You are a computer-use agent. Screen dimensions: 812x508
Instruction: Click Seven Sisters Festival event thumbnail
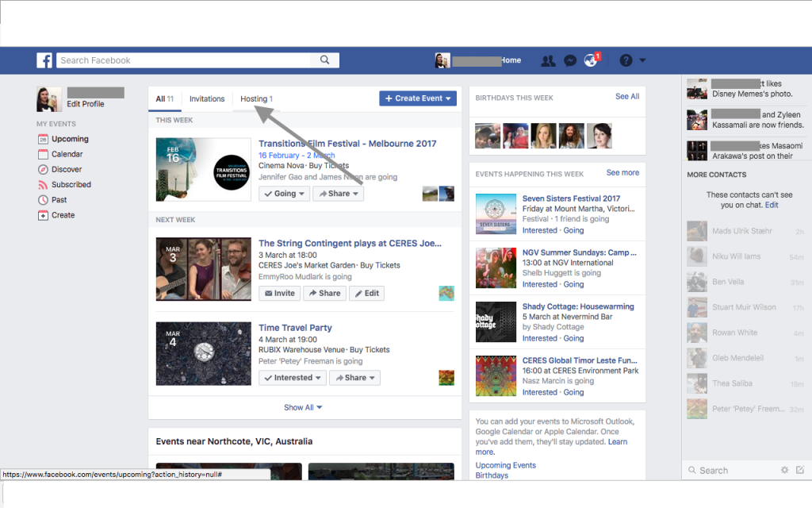(x=496, y=214)
